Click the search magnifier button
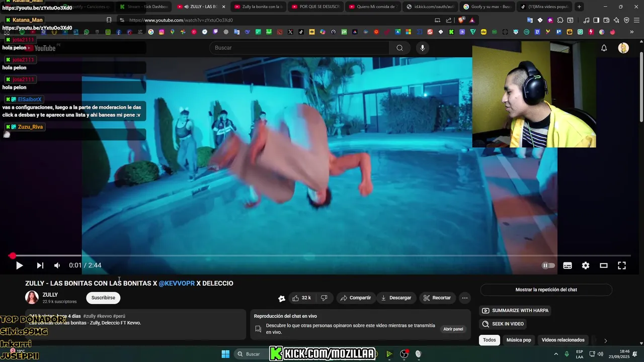 pyautogui.click(x=399, y=48)
